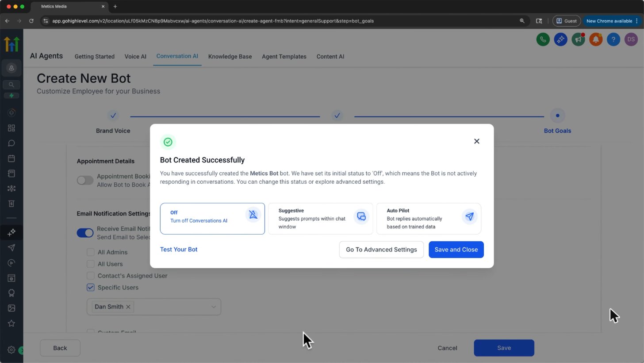Remove Dan Smith tag from users
The width and height of the screenshot is (644, 363).
point(128,307)
